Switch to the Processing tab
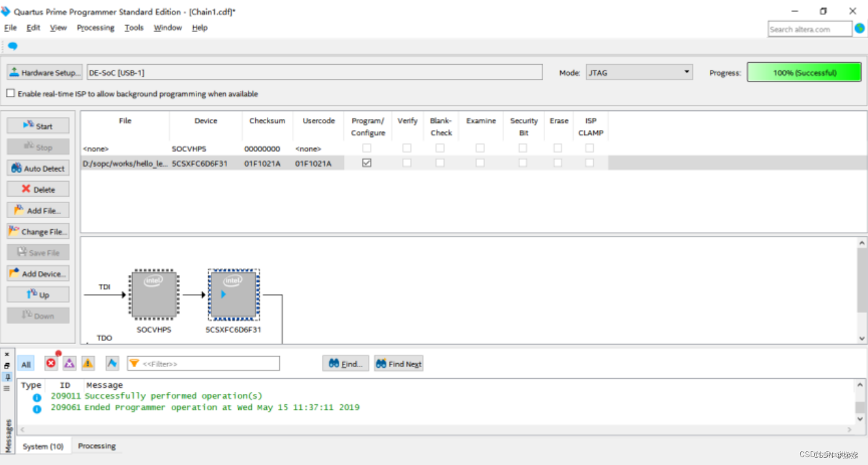The image size is (868, 465). [x=97, y=446]
